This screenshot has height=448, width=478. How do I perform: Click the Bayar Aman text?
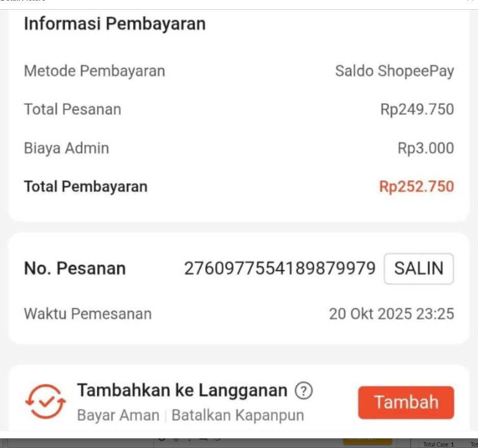pyautogui.click(x=118, y=415)
